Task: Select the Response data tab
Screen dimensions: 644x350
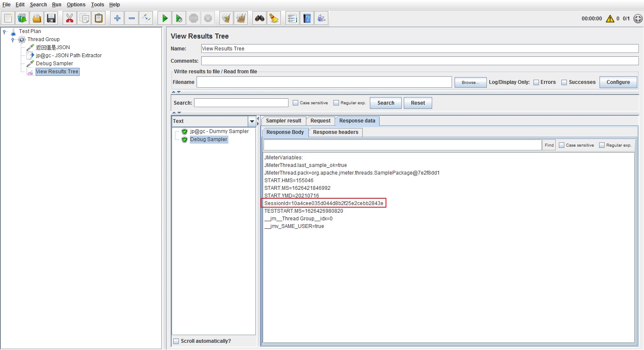Action: (x=357, y=121)
